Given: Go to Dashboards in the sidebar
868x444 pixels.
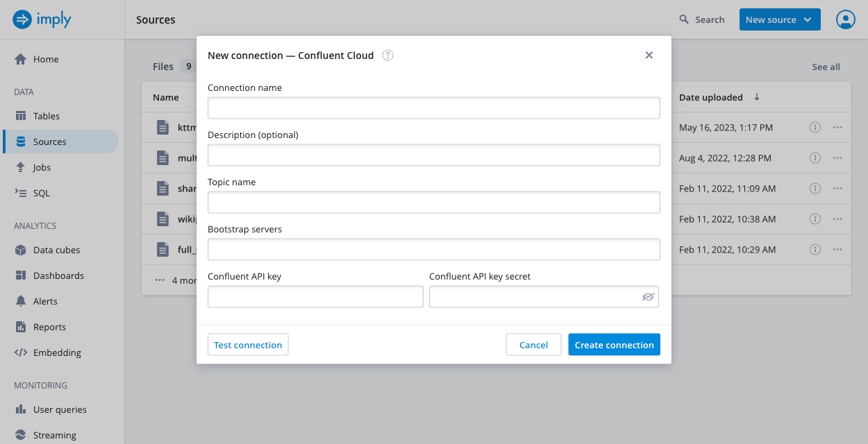Looking at the screenshot, I should (x=58, y=275).
